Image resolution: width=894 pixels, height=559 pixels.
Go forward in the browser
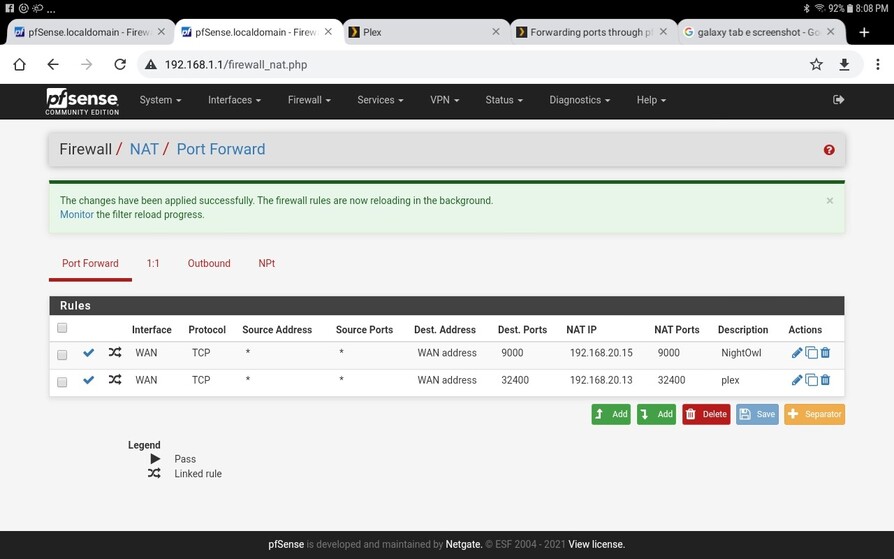click(87, 64)
